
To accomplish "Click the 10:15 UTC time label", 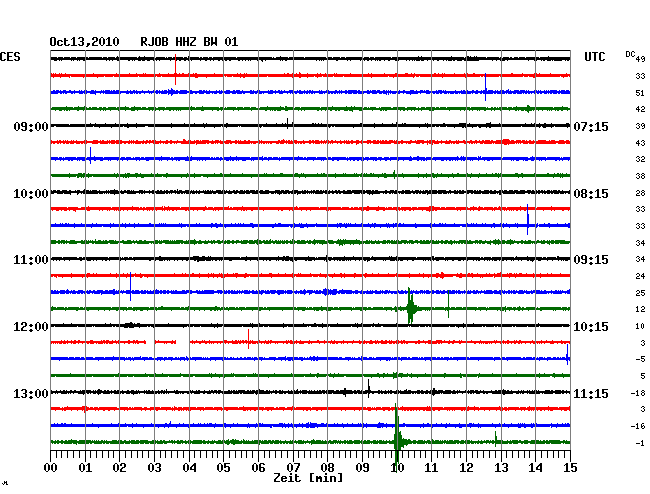I will click(591, 327).
